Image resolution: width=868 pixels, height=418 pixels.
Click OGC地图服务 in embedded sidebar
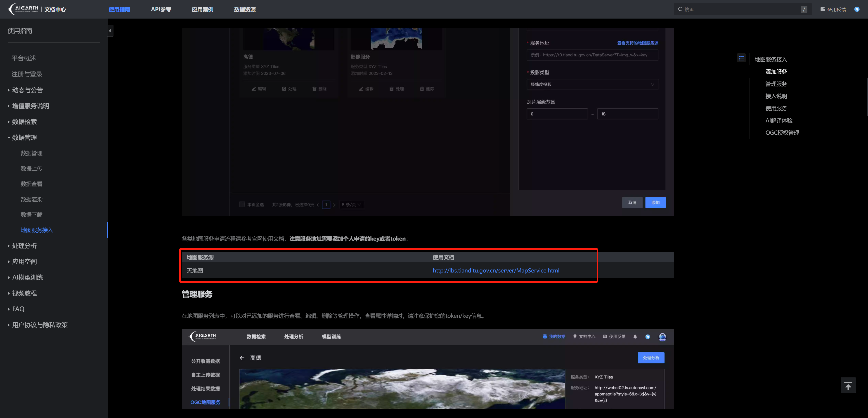point(205,402)
